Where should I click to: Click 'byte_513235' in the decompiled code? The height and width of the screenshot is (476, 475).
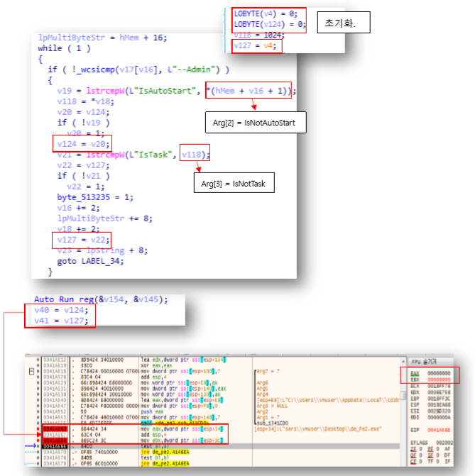click(83, 197)
